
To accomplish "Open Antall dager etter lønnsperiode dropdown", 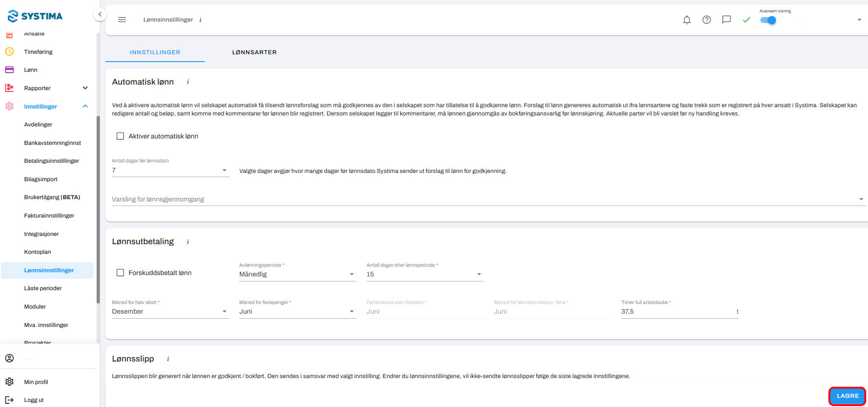I will point(425,274).
